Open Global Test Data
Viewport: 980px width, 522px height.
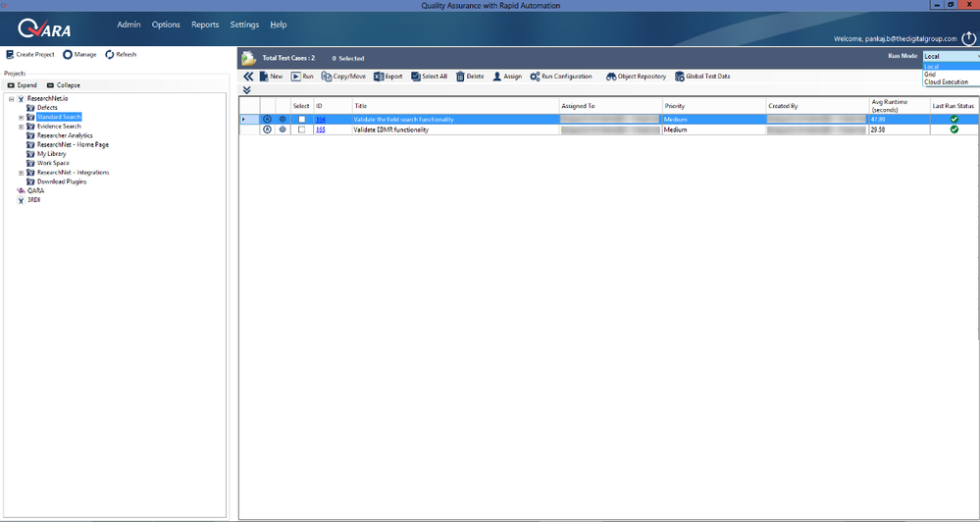pos(701,77)
